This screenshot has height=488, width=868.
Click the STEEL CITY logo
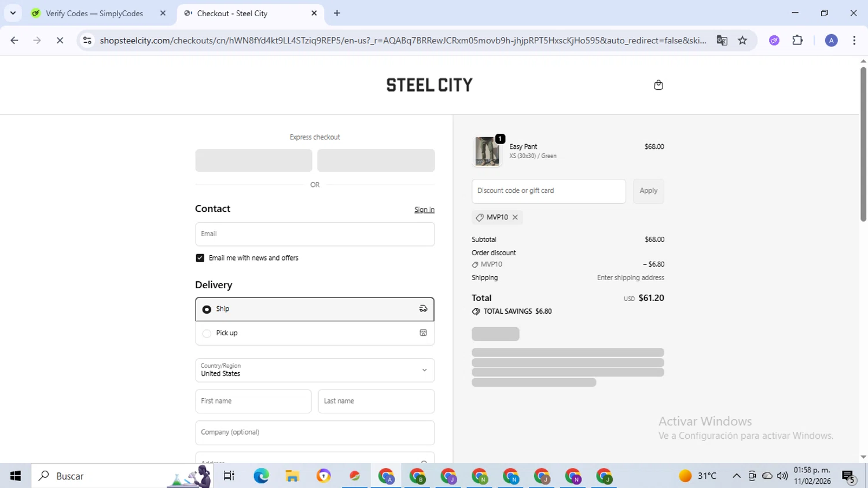(x=429, y=85)
